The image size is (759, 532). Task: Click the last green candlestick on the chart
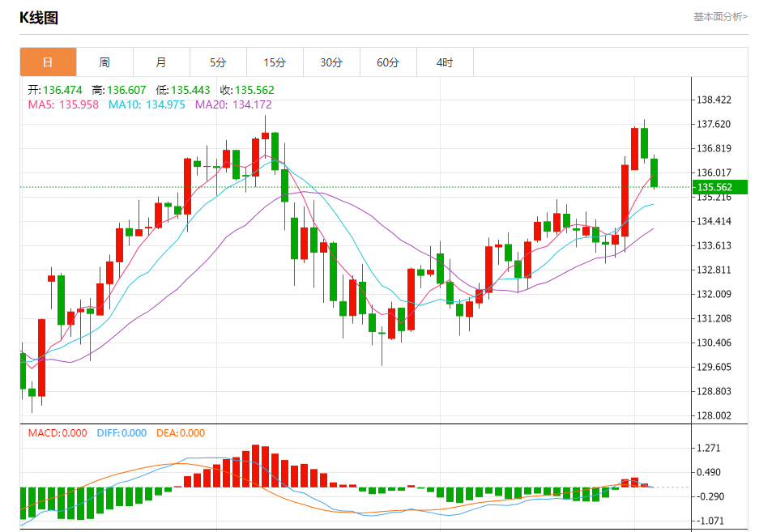coord(654,172)
